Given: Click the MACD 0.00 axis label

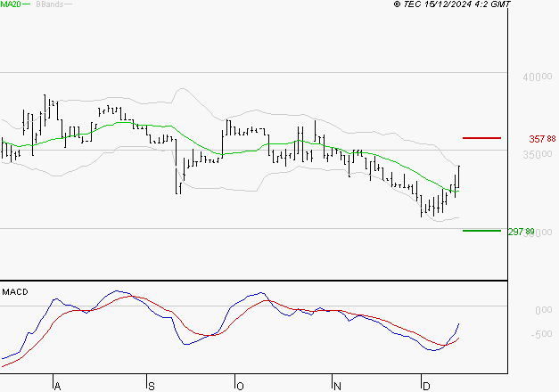Looking at the screenshot, I should tap(544, 310).
